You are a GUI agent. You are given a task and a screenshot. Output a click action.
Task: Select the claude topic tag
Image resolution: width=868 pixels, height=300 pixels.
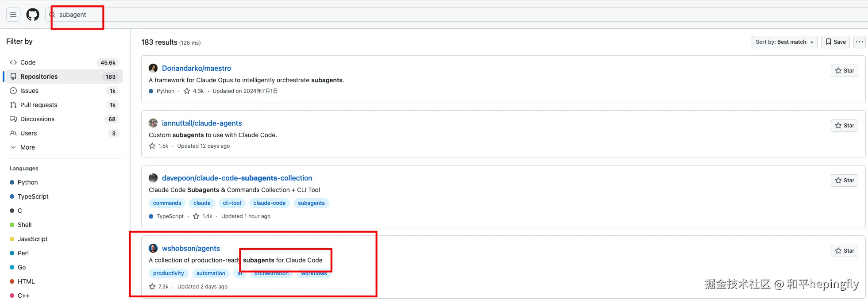(202, 203)
